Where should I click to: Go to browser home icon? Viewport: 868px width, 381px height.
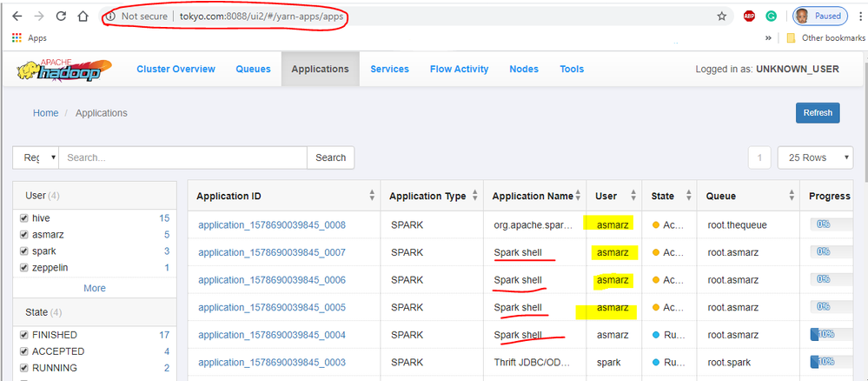click(x=83, y=16)
